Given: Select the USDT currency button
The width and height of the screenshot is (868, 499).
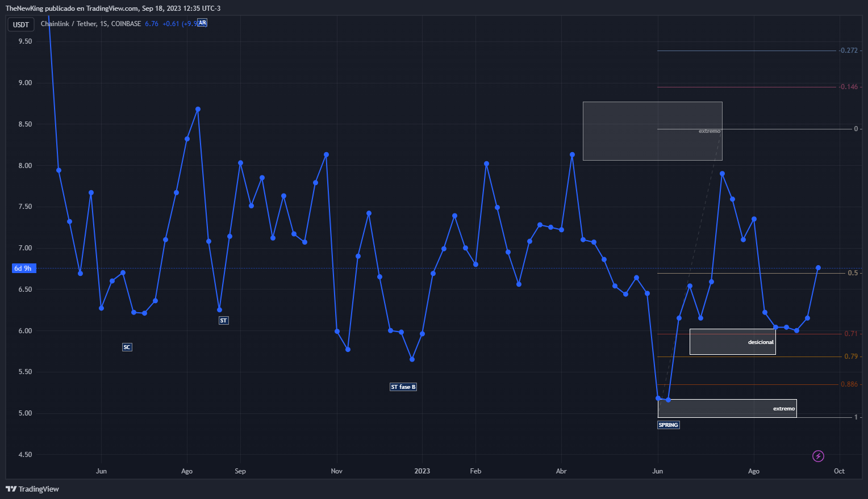Looking at the screenshot, I should click(21, 24).
